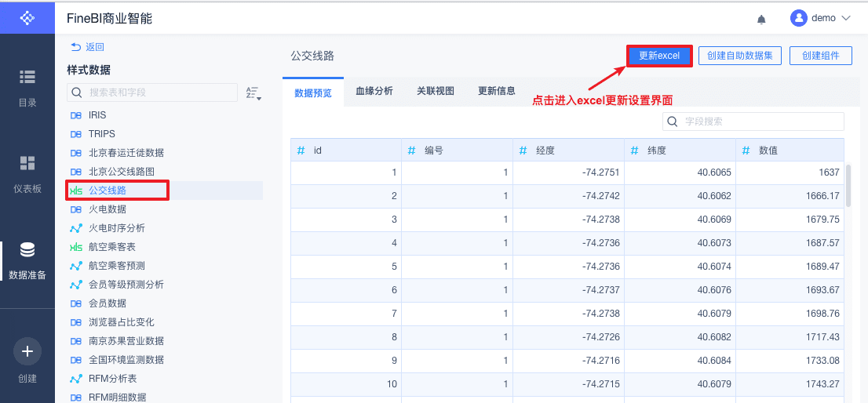Viewport: 868px width, 403px height.
Task: Open notifications bell icon
Action: [761, 19]
